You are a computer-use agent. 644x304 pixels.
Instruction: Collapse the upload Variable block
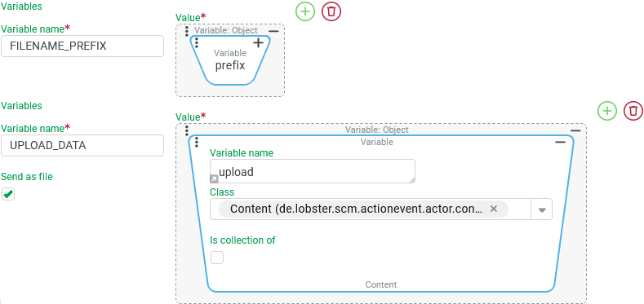[x=560, y=142]
